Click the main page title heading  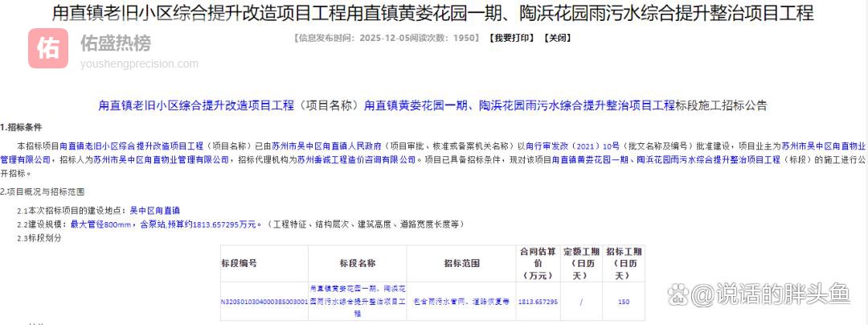point(433,13)
